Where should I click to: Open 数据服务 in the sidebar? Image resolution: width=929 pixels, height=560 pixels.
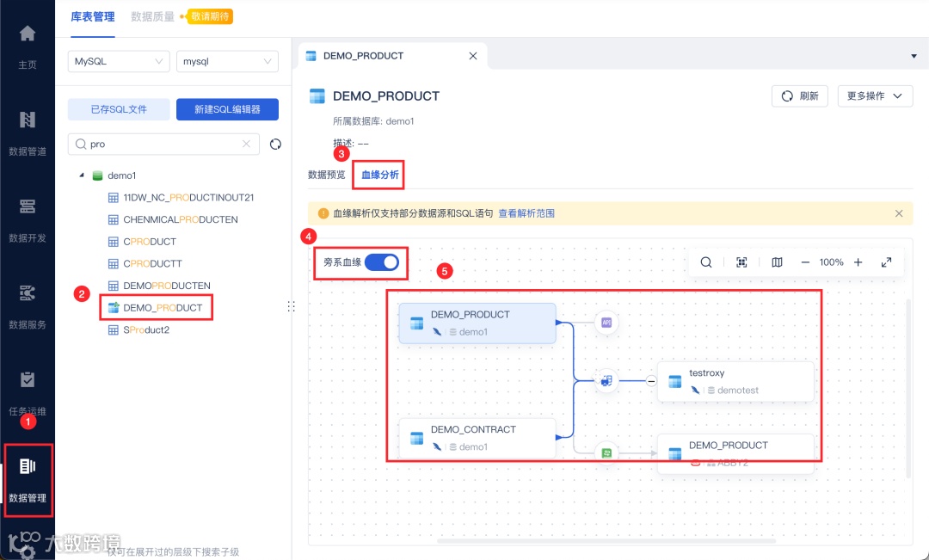click(x=28, y=305)
